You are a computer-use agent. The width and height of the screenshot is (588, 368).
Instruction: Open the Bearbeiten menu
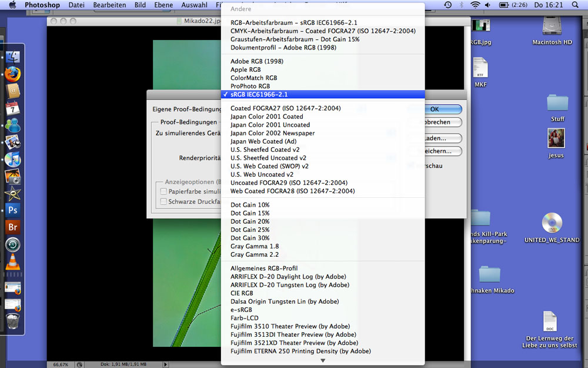(109, 5)
